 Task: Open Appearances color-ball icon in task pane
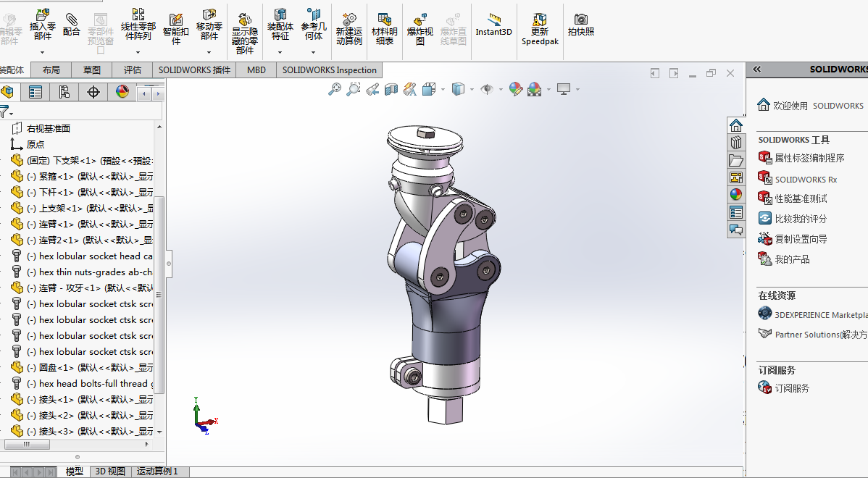735,194
